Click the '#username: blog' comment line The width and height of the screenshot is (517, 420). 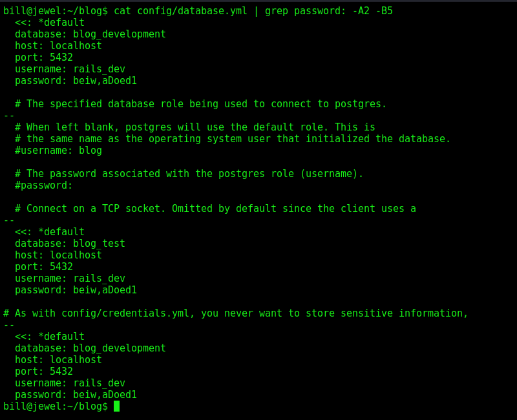coord(58,151)
